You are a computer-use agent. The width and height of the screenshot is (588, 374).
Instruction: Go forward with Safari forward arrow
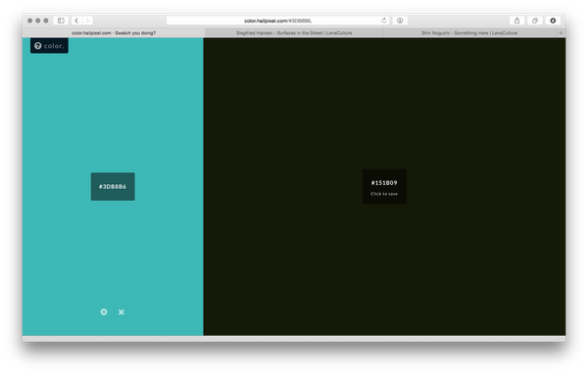point(87,21)
